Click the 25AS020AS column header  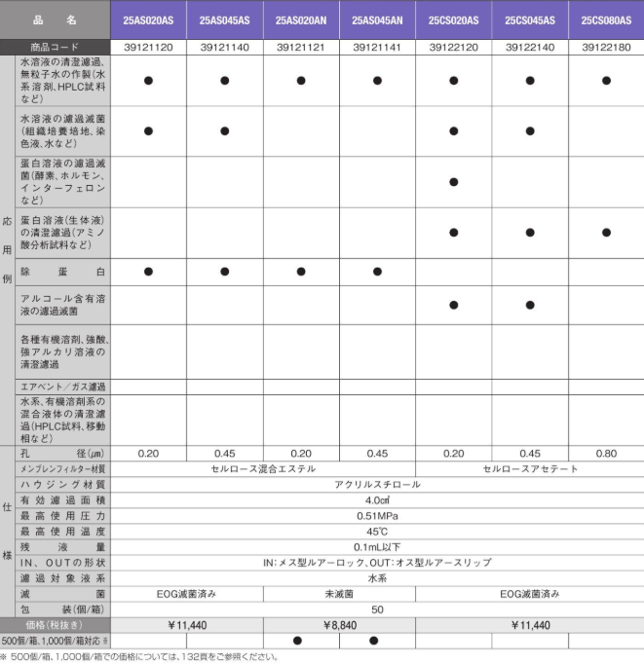coord(148,19)
